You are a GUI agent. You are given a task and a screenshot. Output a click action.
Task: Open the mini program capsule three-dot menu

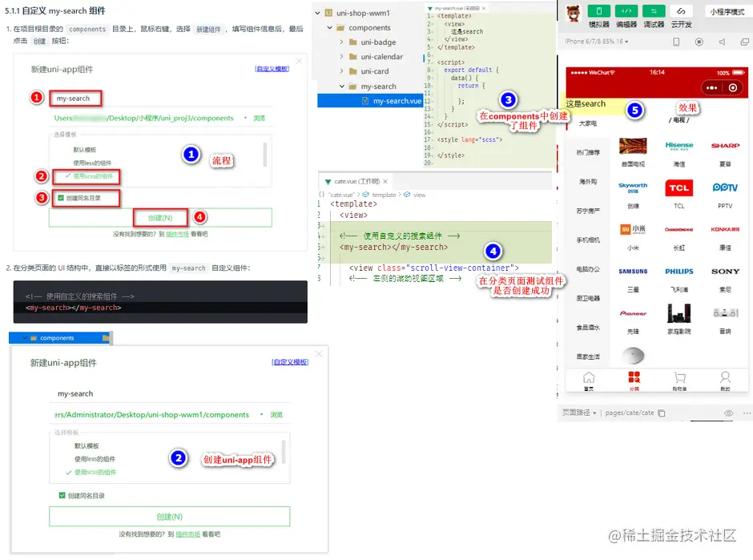[x=711, y=88]
